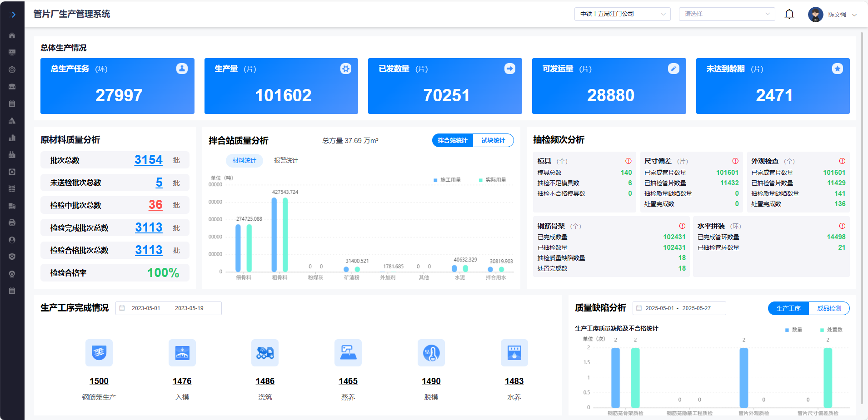
Task: Click the home icon in left sidebar
Action: pos(12,35)
